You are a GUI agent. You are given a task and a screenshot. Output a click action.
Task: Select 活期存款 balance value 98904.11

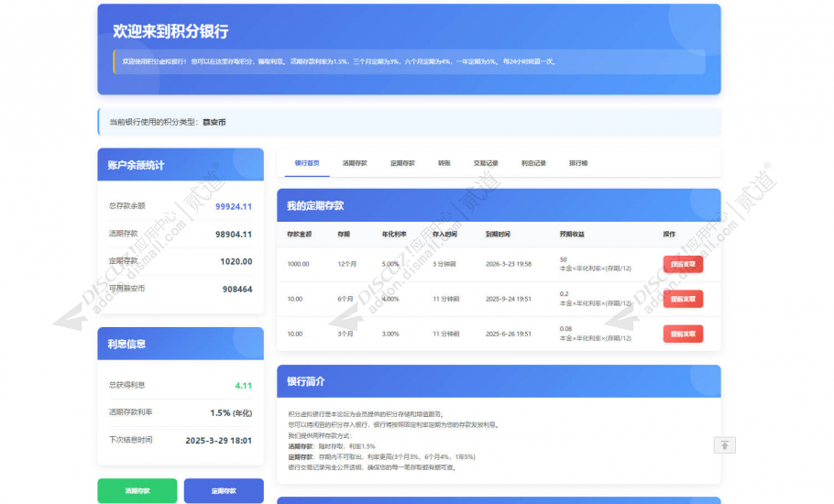click(x=234, y=235)
